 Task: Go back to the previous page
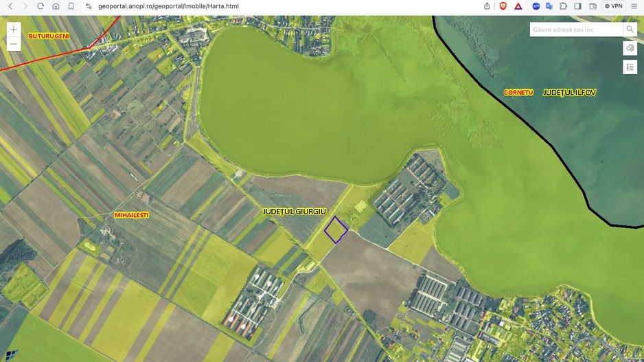click(10, 6)
